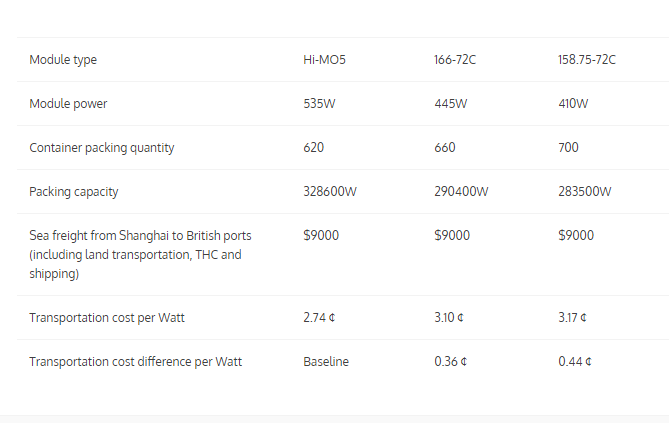Click the Baseline cost difference cell
The width and height of the screenshot is (669, 423).
tap(326, 362)
